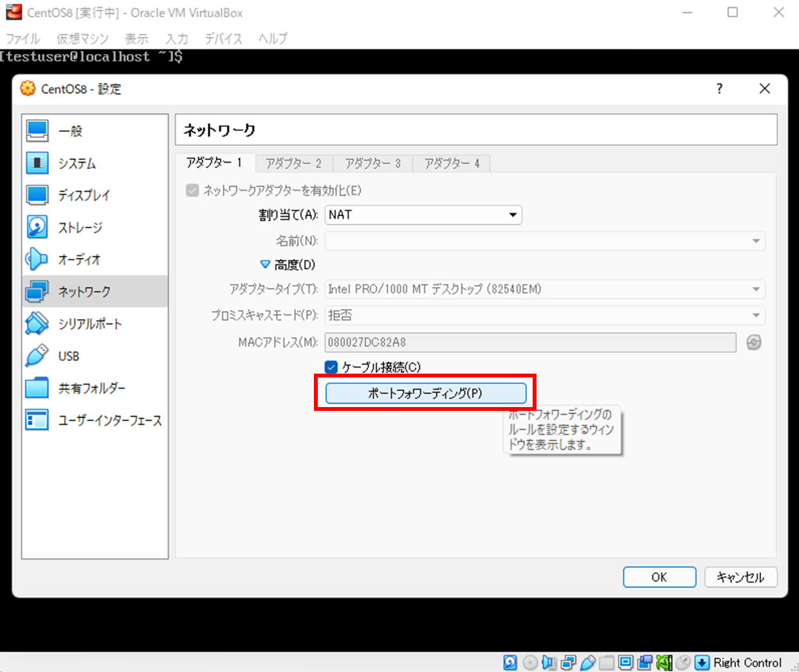Click the ポートフォワーディング button
Viewport: 799px width, 672px height.
[425, 393]
